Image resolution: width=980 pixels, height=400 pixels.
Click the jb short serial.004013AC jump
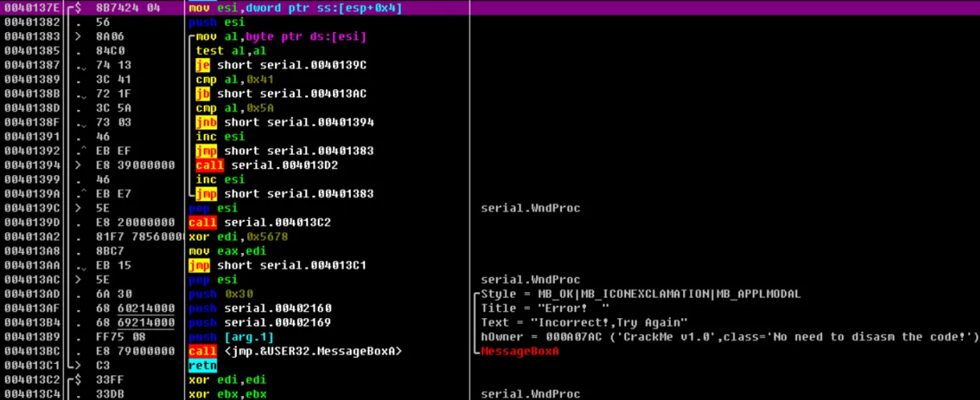(281, 94)
